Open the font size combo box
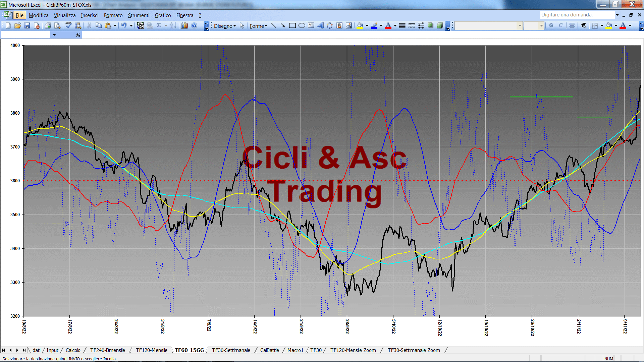This screenshot has width=644, height=362. tap(534, 25)
